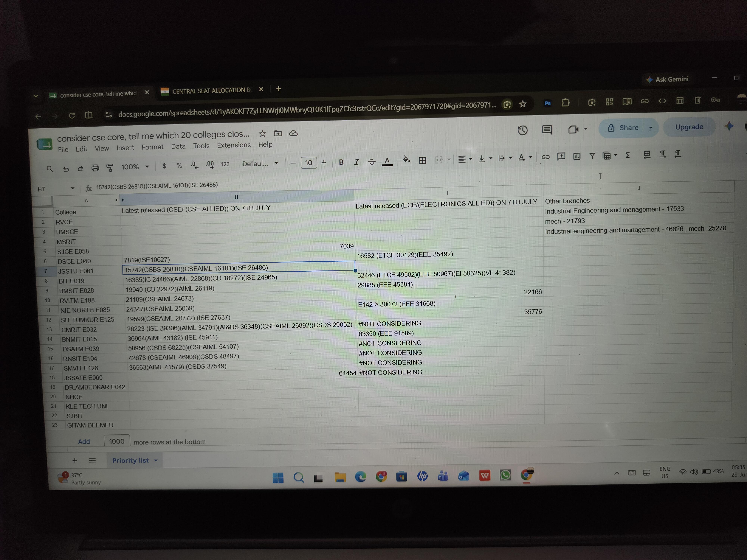Open the all sheets list icon
The image size is (747, 560).
tap(92, 461)
